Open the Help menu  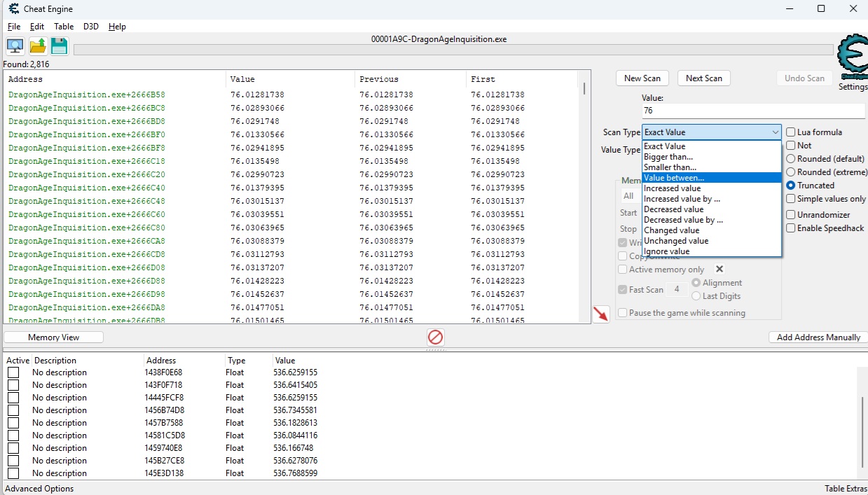tap(117, 27)
